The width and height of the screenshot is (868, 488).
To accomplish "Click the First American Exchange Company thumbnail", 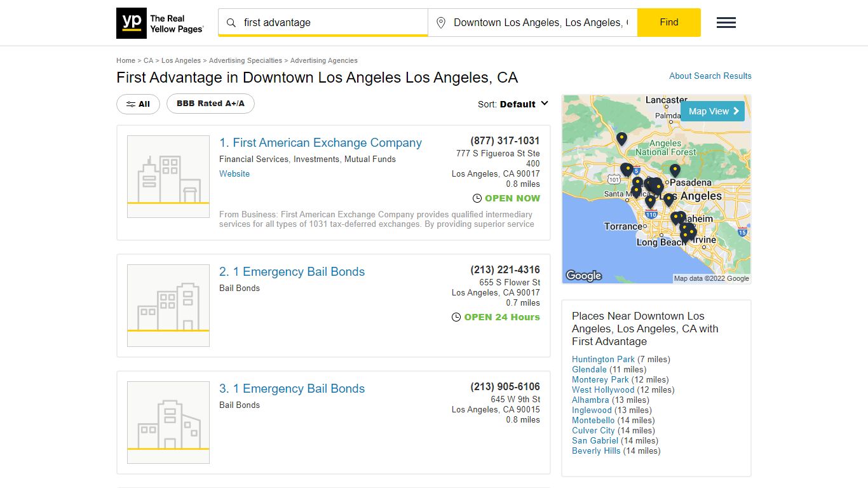I will 168,177.
